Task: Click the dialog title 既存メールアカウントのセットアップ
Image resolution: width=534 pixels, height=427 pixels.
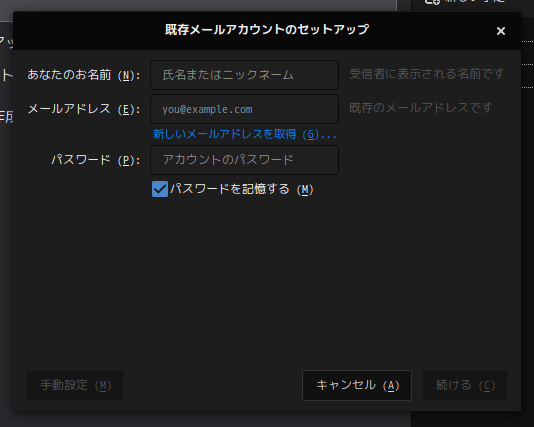Action: tap(267, 30)
